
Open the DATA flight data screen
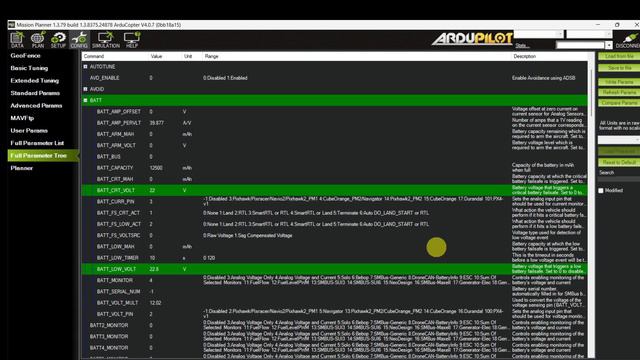[x=17, y=40]
